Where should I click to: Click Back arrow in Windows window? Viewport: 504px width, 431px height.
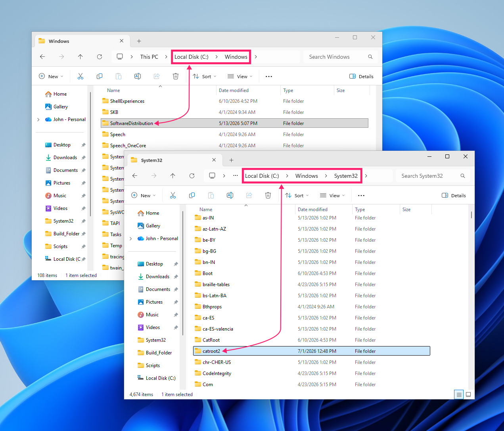pyautogui.click(x=42, y=57)
